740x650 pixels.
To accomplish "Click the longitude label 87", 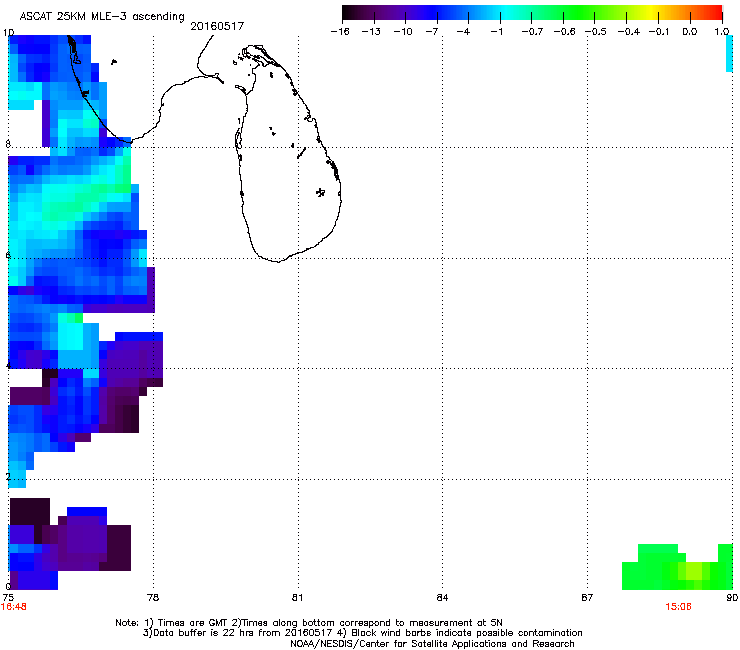I will point(587,598).
